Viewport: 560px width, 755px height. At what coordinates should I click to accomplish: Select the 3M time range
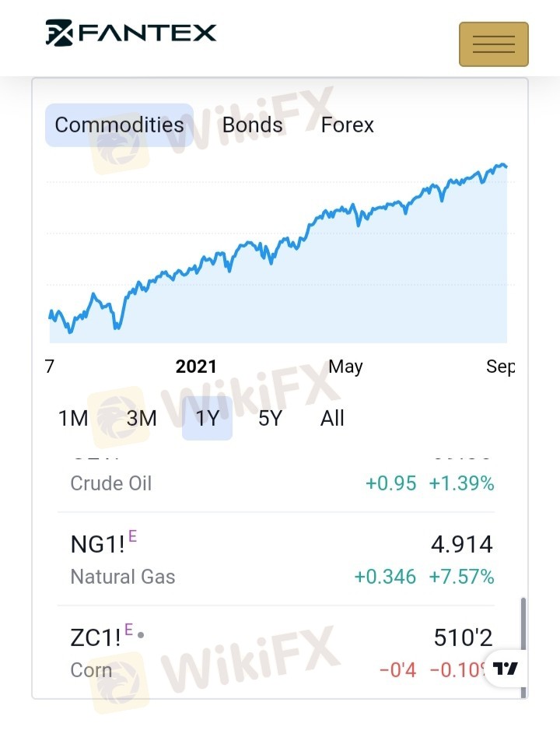point(142,418)
